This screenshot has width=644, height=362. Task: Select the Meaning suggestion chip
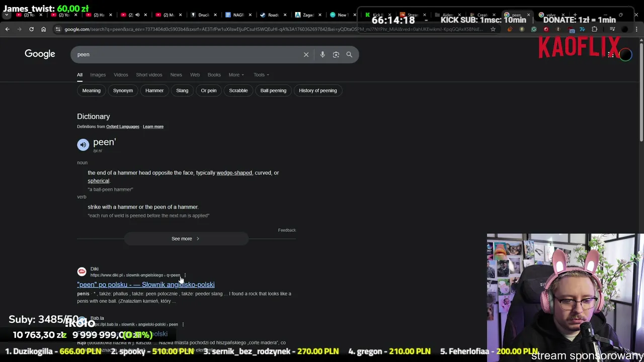[91, 90]
